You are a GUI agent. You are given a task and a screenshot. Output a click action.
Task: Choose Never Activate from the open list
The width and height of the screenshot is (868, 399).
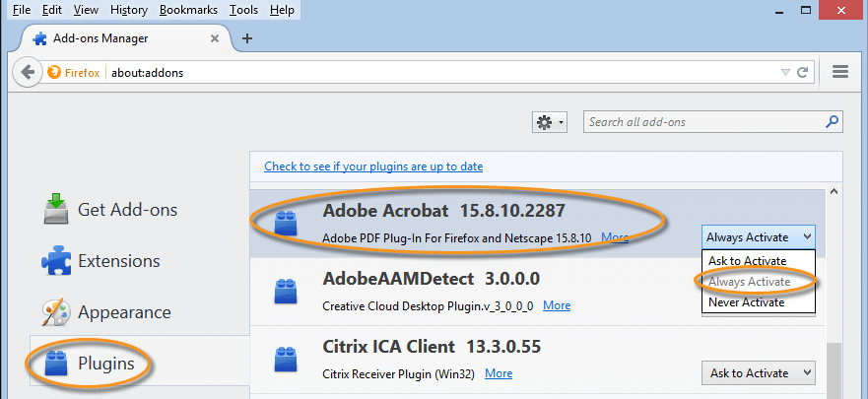[759, 302]
